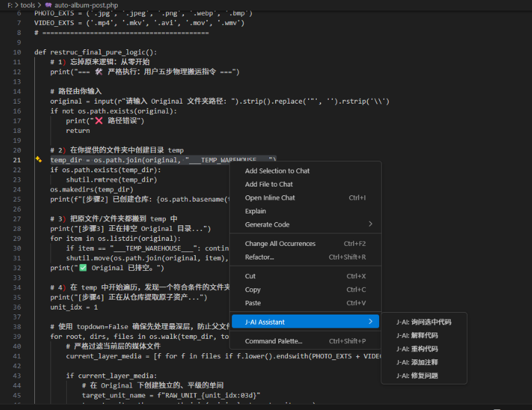
Task: Choose Refactor... from the context menu
Action: click(x=306, y=257)
